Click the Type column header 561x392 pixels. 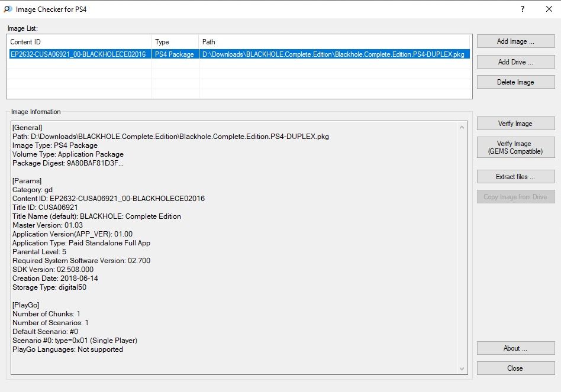pyautogui.click(x=175, y=42)
